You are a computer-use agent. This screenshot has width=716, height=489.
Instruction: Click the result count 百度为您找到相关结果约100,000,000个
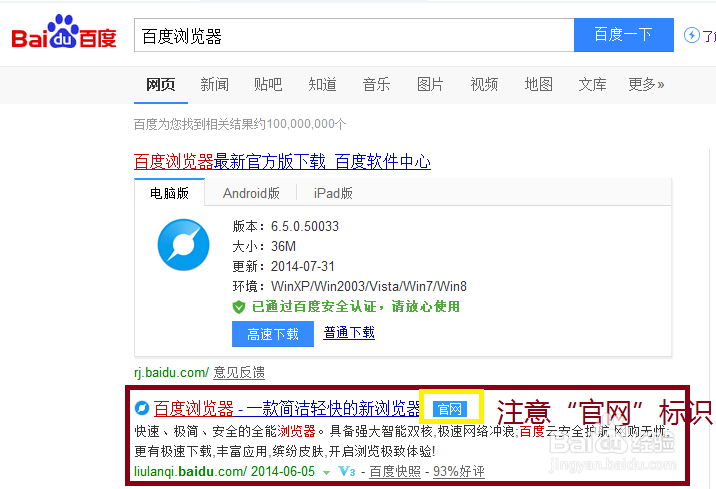240,124
